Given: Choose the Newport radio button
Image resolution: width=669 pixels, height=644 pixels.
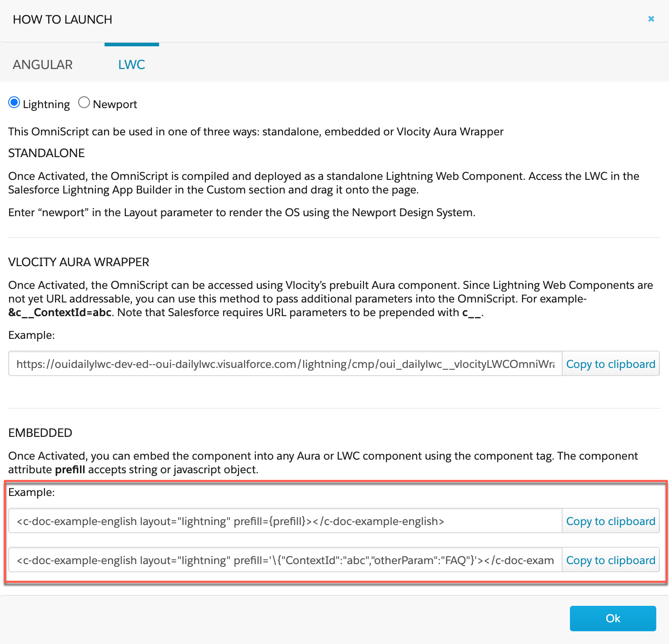Looking at the screenshot, I should tap(84, 103).
